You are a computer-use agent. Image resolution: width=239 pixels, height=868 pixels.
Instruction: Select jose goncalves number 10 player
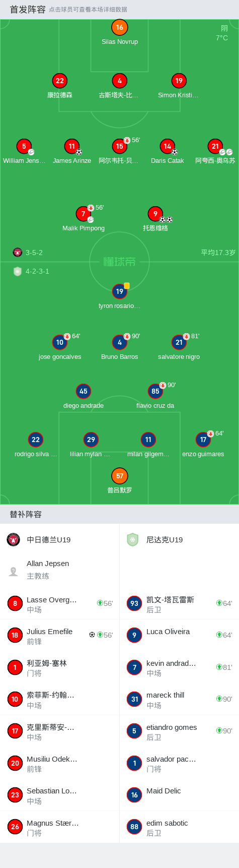(60, 342)
